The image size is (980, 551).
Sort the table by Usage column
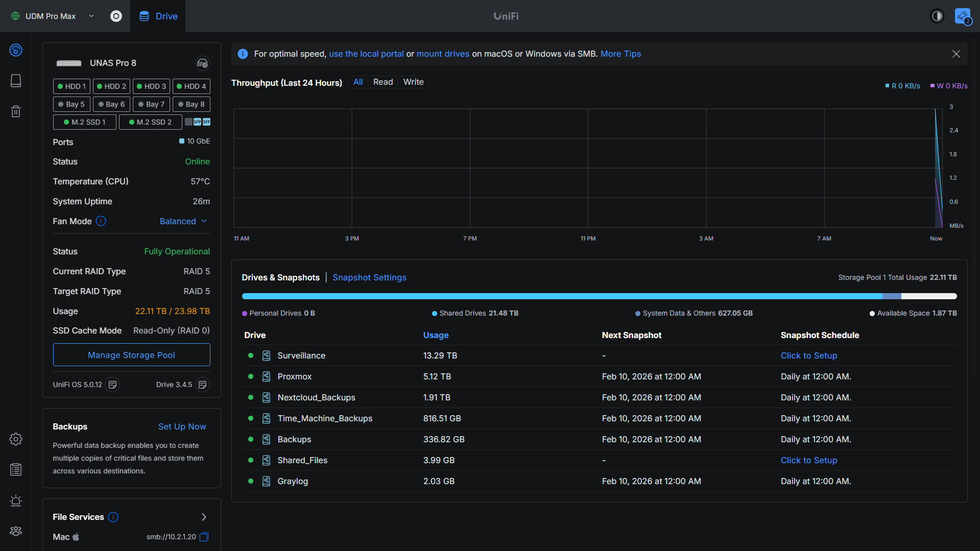(x=436, y=336)
